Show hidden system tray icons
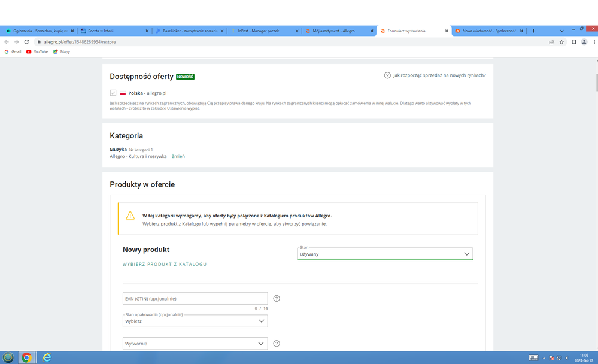 pyautogui.click(x=544, y=358)
